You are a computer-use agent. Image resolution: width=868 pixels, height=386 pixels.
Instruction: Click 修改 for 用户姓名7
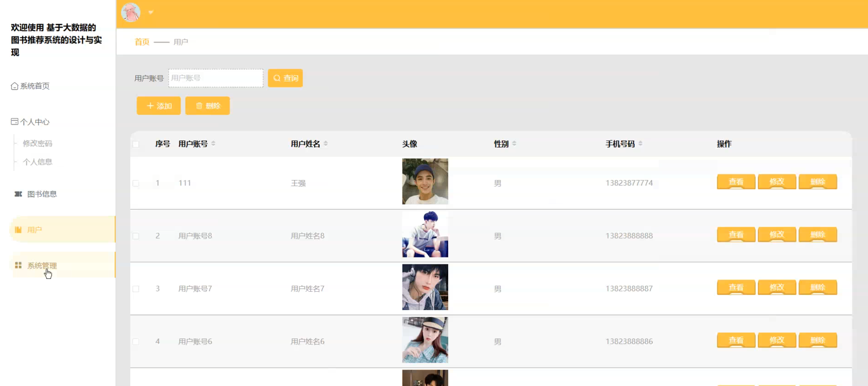coord(777,287)
